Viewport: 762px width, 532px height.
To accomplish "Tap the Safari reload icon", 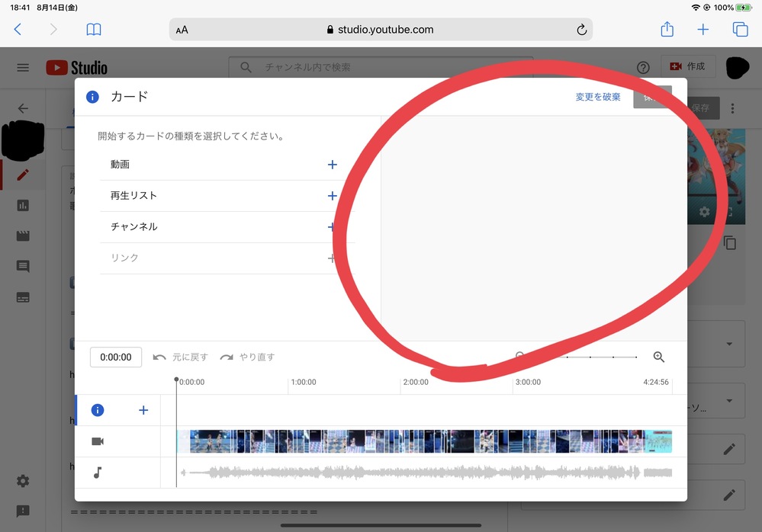I will (x=581, y=30).
